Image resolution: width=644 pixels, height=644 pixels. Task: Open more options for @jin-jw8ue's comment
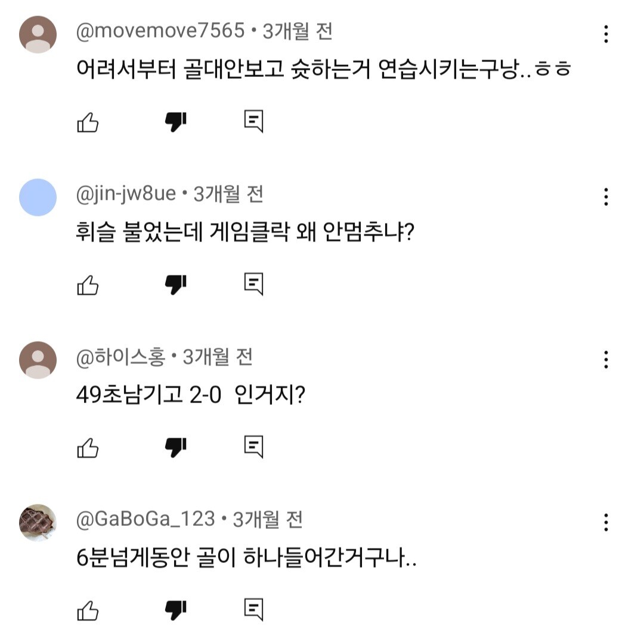[606, 196]
